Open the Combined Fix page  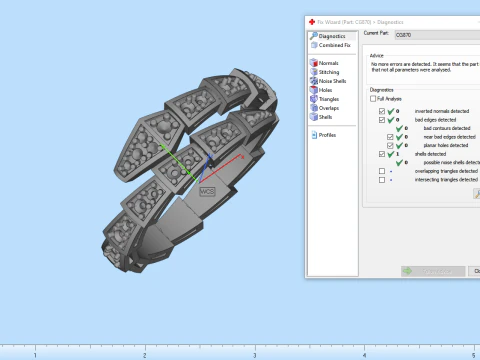331,45
